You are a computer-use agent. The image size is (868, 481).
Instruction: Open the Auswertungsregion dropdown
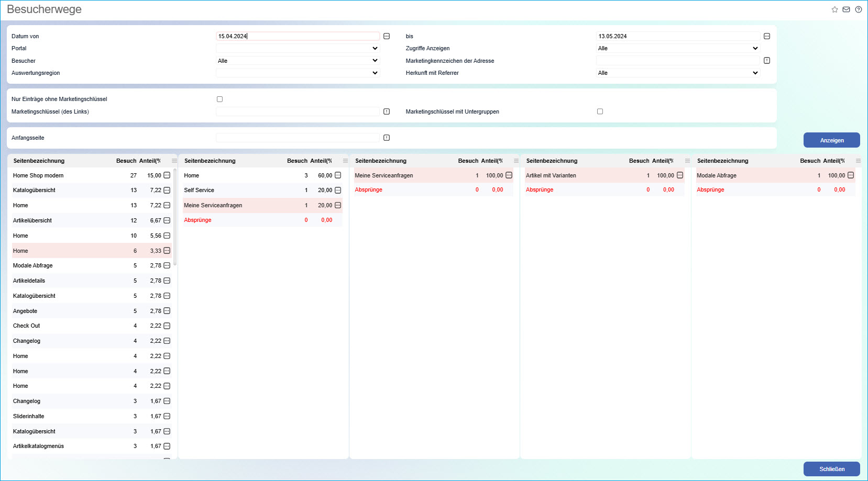tap(297, 73)
